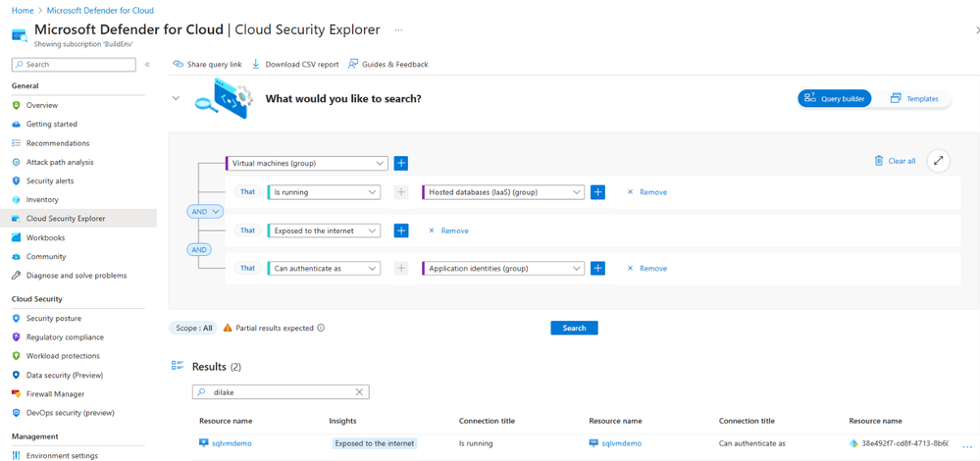Screen dimensions: 980x461
Task: Click the Exposed to the internet insight tag
Action: tap(375, 443)
